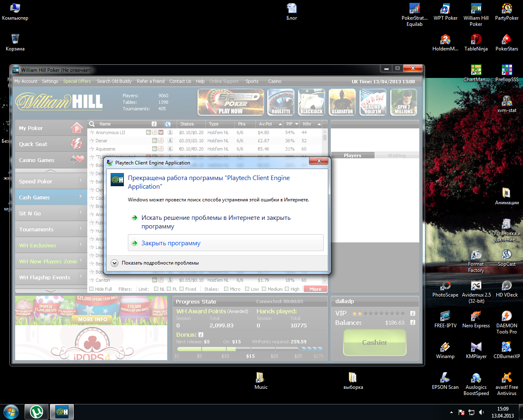Screen dimensions: 523x420
Task: Click the info icon next to Balance
Action: pyautogui.click(x=413, y=322)
